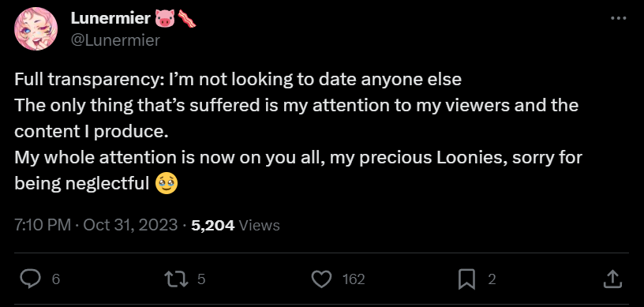Click the bookmark count number 2
Viewport: 644px width, 307px height.
point(492,279)
